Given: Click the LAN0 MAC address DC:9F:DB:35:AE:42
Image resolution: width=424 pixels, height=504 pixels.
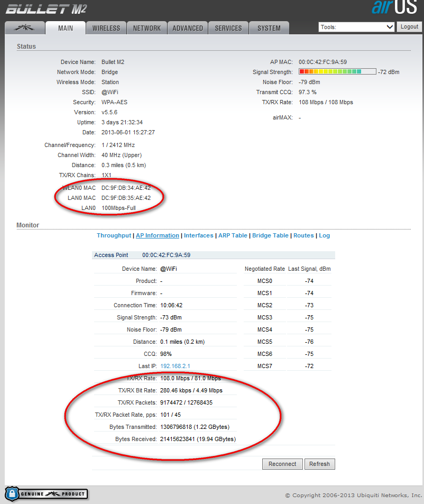Looking at the screenshot, I should [x=126, y=198].
